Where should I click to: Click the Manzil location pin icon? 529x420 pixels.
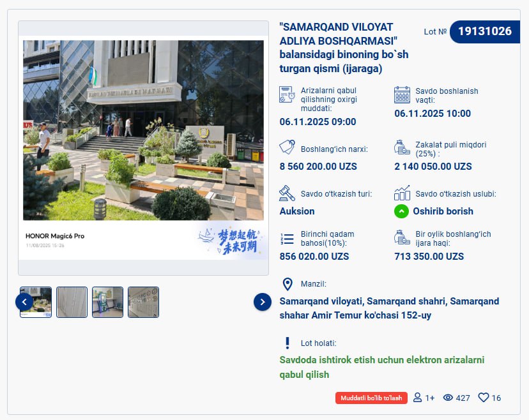tap(287, 284)
